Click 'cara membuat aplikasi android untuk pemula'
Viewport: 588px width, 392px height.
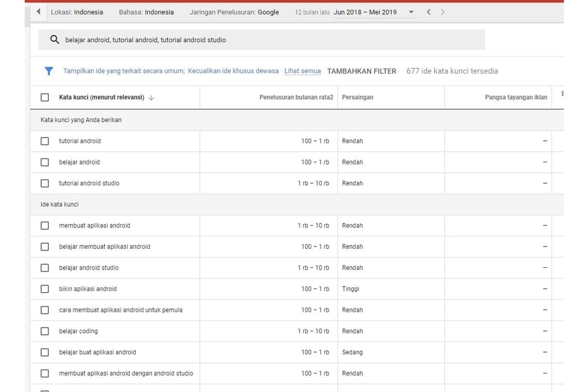(x=121, y=310)
